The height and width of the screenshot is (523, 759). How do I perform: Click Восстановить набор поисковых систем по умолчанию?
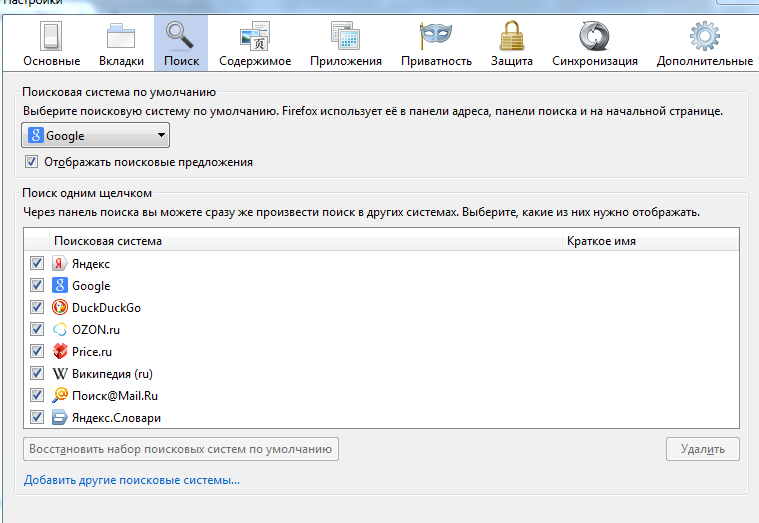click(x=181, y=449)
